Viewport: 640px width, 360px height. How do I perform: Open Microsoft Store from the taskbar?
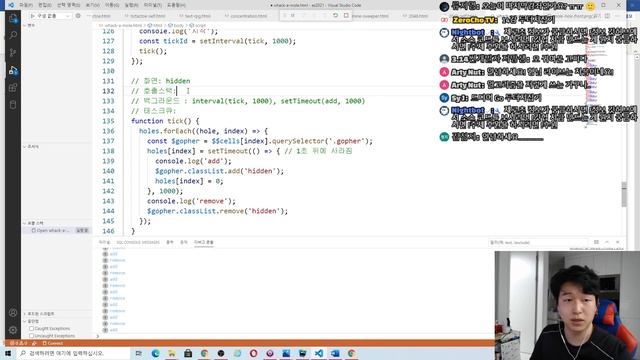point(188,353)
